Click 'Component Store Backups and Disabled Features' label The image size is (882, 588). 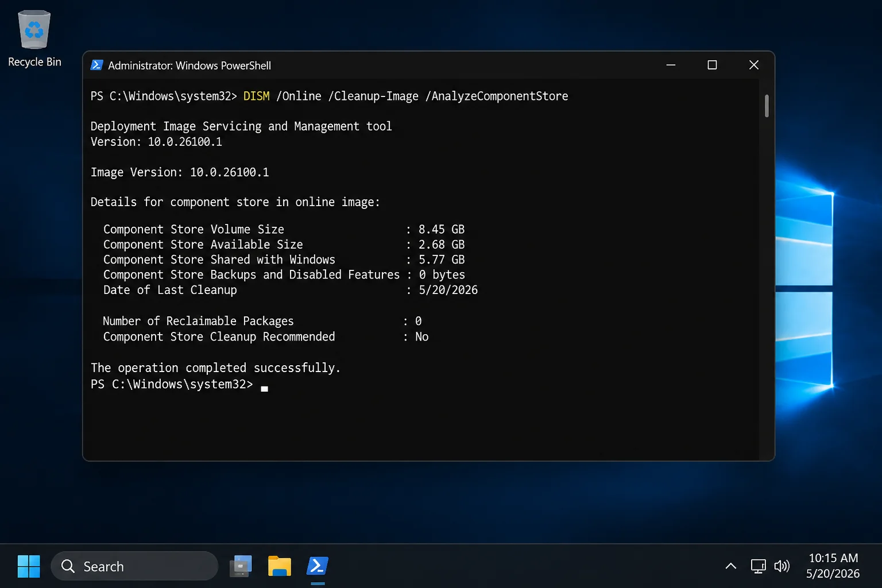coord(251,274)
